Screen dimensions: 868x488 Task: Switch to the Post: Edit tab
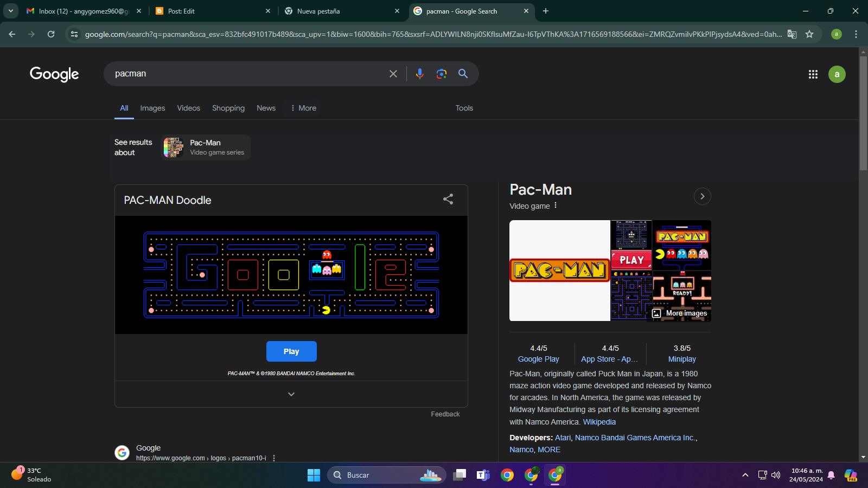click(213, 11)
